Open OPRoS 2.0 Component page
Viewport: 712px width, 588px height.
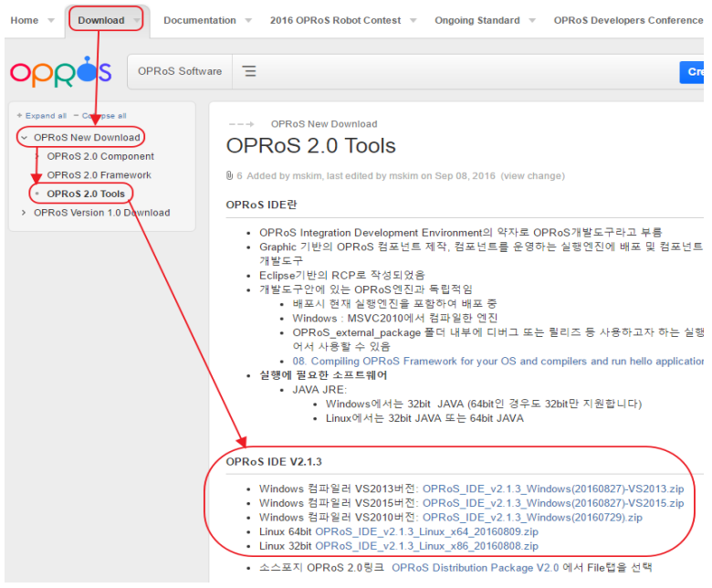point(100,156)
